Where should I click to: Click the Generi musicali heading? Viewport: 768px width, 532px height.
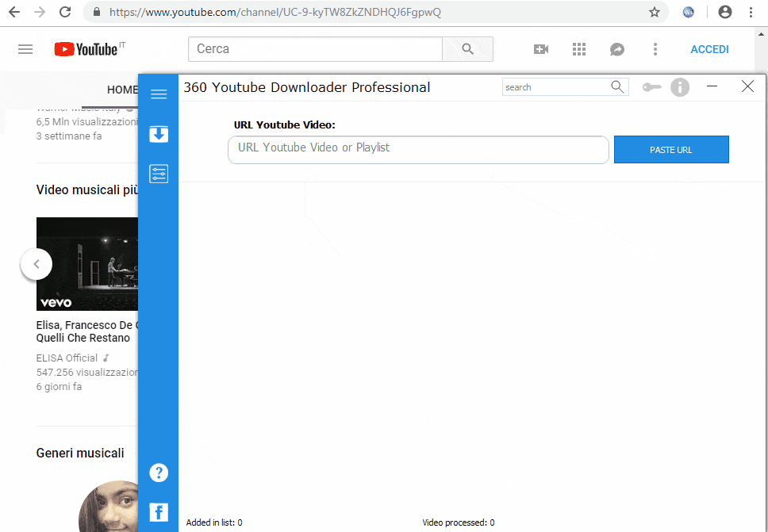[80, 454]
